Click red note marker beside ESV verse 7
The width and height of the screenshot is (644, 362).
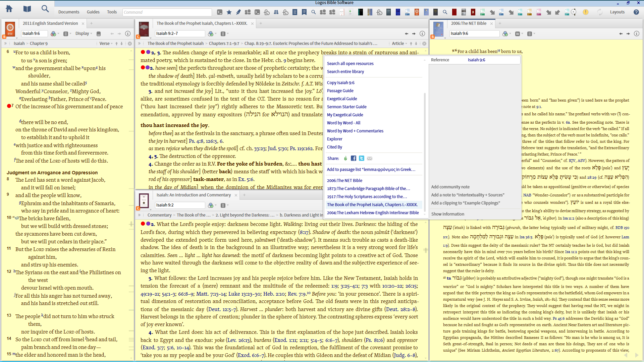(x=9, y=106)
